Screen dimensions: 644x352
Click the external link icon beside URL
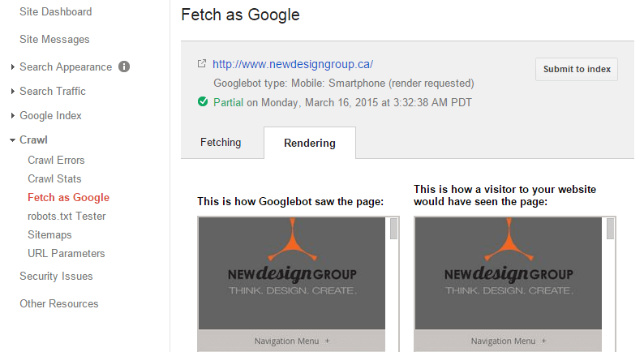202,63
